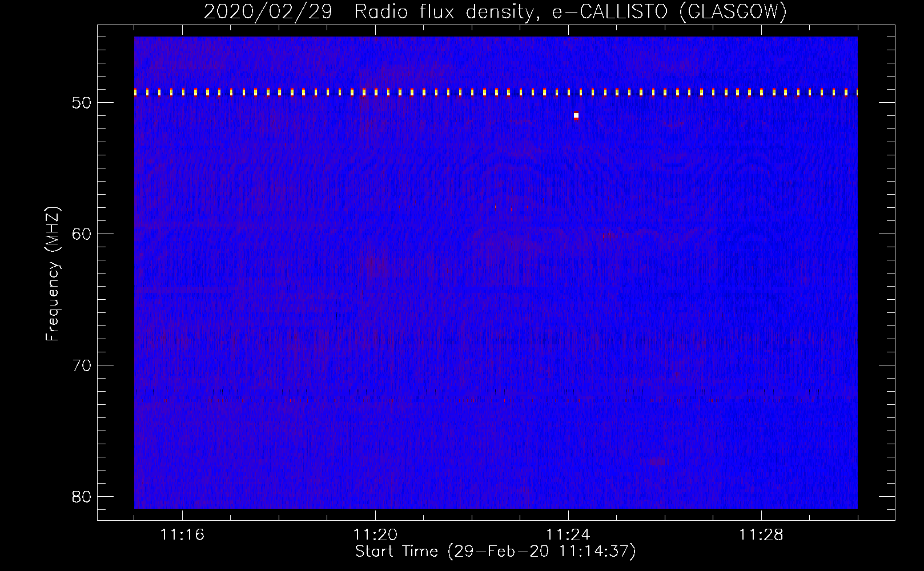Select the 80 frequency tick label
924x571 pixels.
point(82,497)
